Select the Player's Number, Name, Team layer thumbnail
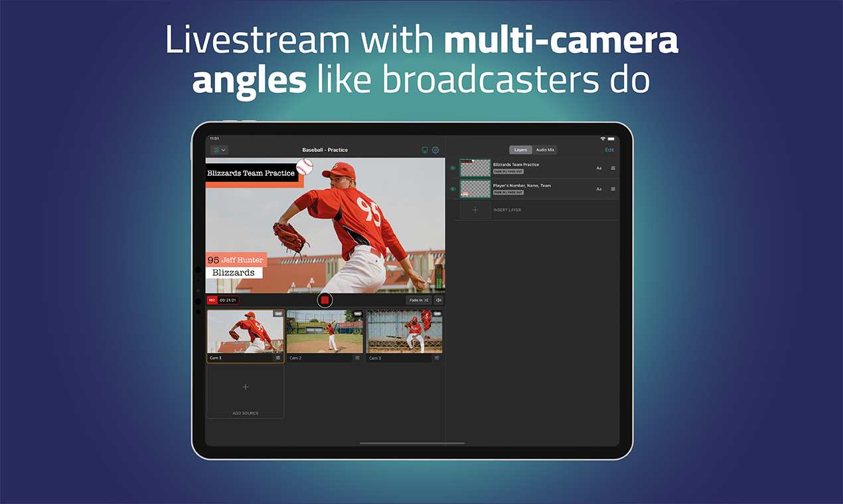Viewport: 843px width, 504px height. coord(475,189)
